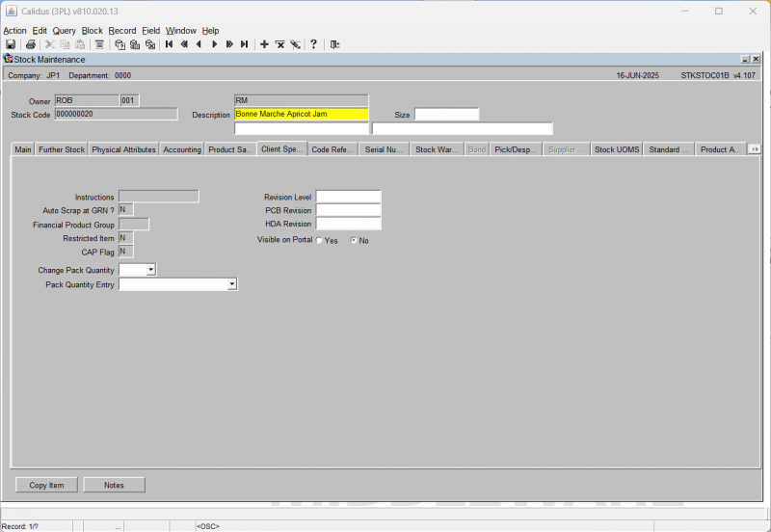Click the Copy icon in toolbar

click(x=65, y=44)
